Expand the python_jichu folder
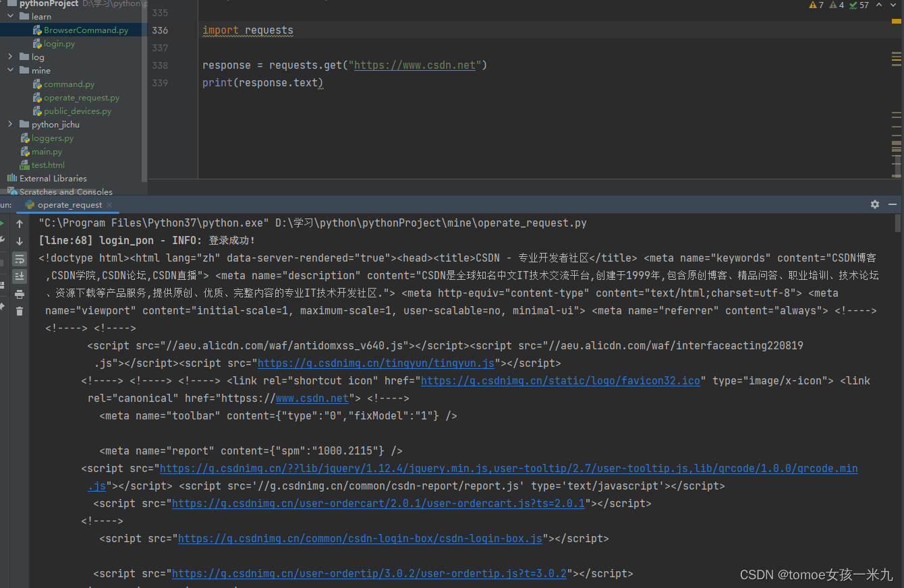The height and width of the screenshot is (588, 904). [x=10, y=124]
